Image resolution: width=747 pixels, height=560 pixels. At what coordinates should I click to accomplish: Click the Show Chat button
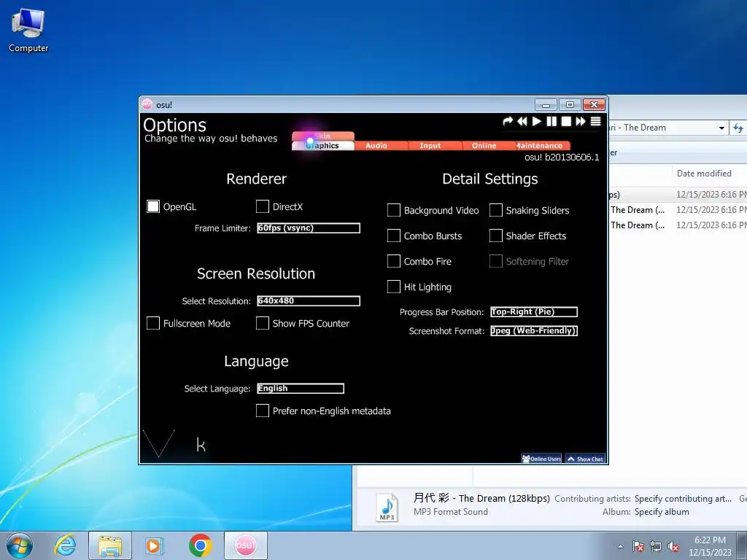coord(585,459)
